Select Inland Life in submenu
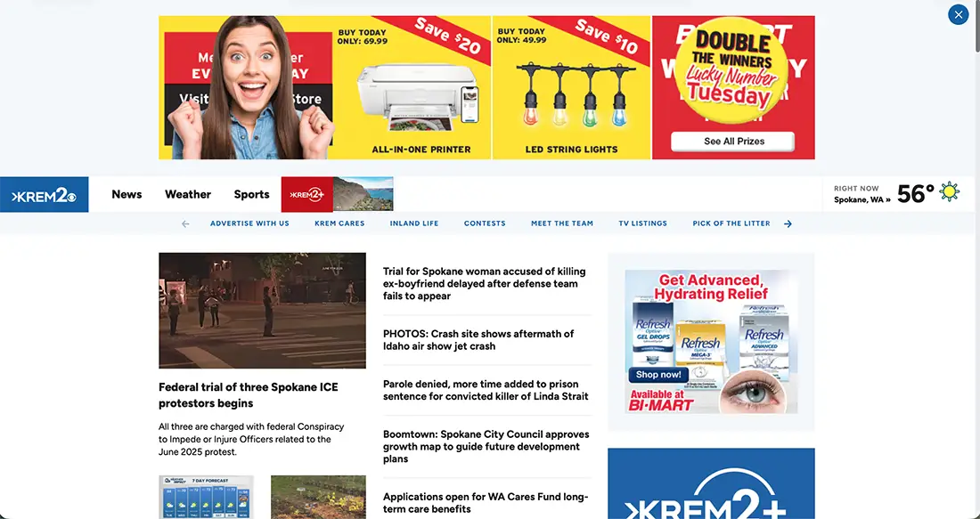Image resolution: width=980 pixels, height=519 pixels. click(x=414, y=223)
